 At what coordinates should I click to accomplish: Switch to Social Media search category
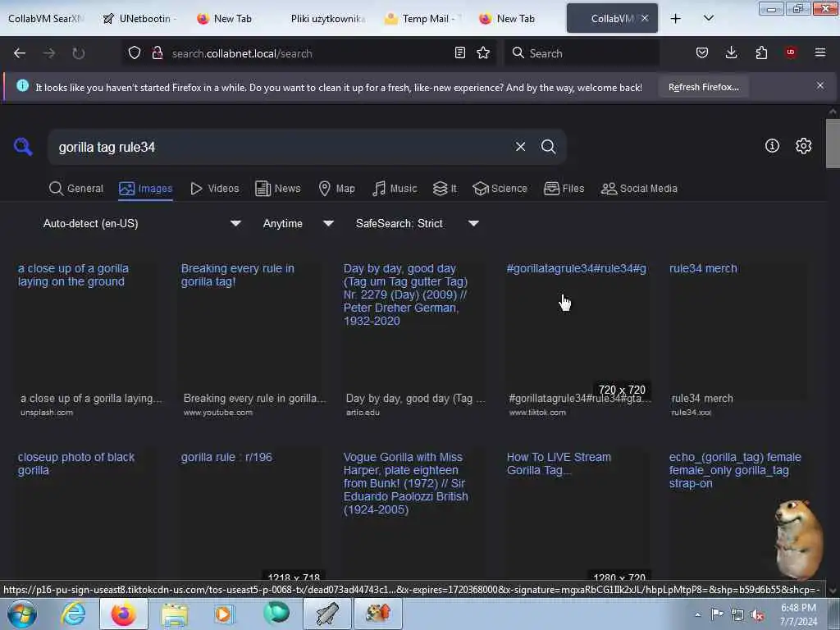point(639,189)
